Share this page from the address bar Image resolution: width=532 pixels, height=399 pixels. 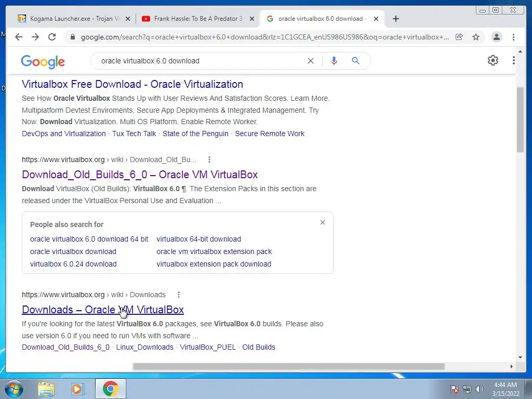point(459,37)
